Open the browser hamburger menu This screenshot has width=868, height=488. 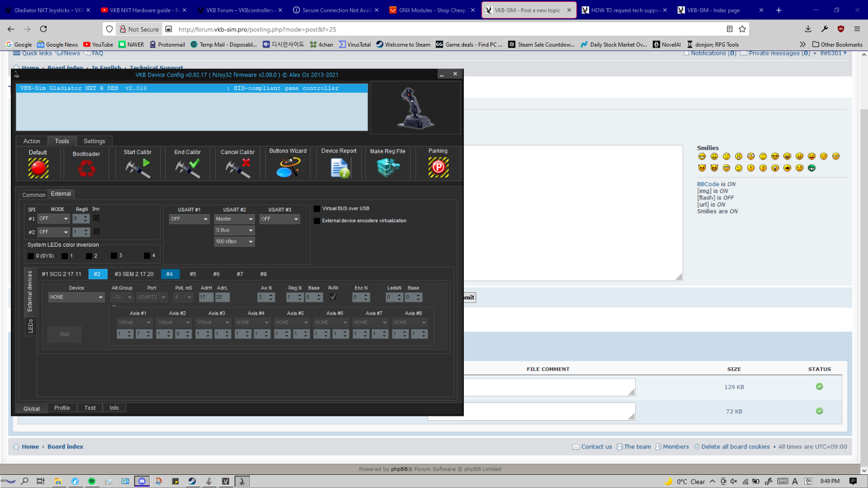pyautogui.click(x=857, y=29)
